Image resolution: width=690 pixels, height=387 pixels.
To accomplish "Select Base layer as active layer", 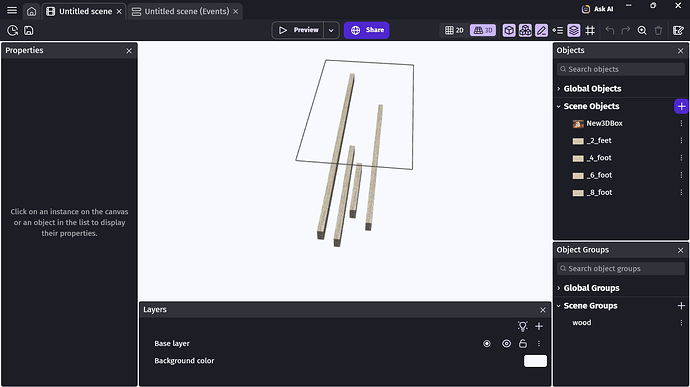I will click(x=487, y=343).
